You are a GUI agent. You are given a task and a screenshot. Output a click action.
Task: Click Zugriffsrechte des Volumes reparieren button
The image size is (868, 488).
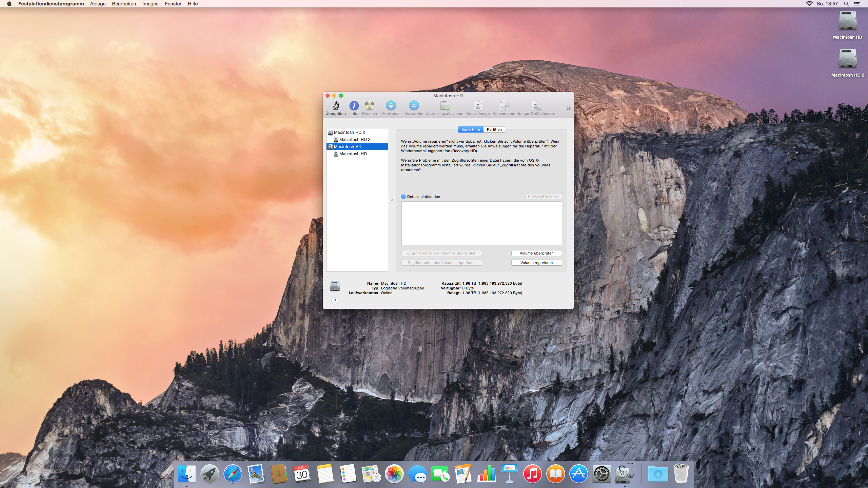[441, 263]
